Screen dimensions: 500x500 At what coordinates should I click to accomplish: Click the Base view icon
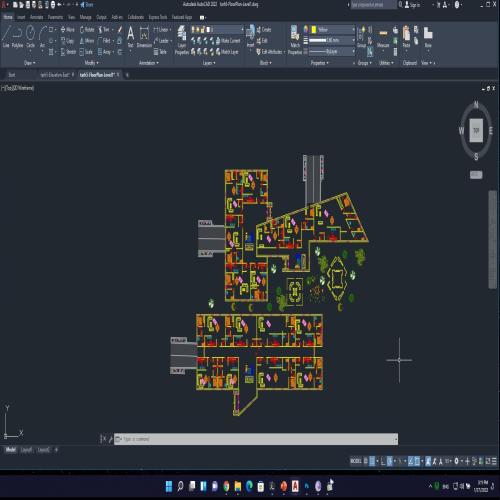click(x=428, y=37)
